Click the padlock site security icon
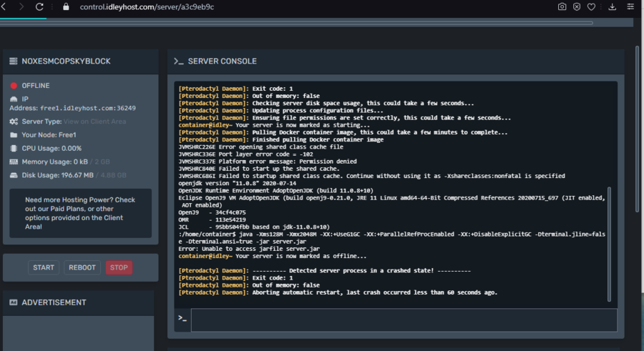644x351 pixels. 66,6
